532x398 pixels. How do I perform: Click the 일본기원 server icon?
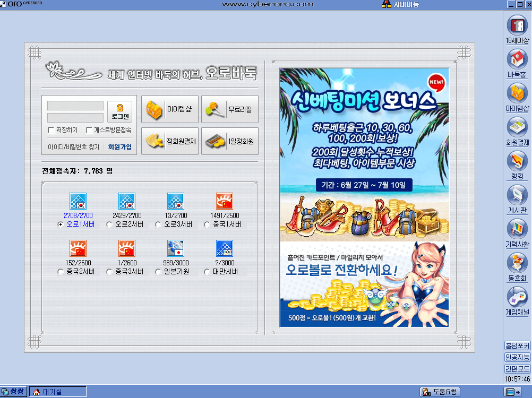pos(176,248)
